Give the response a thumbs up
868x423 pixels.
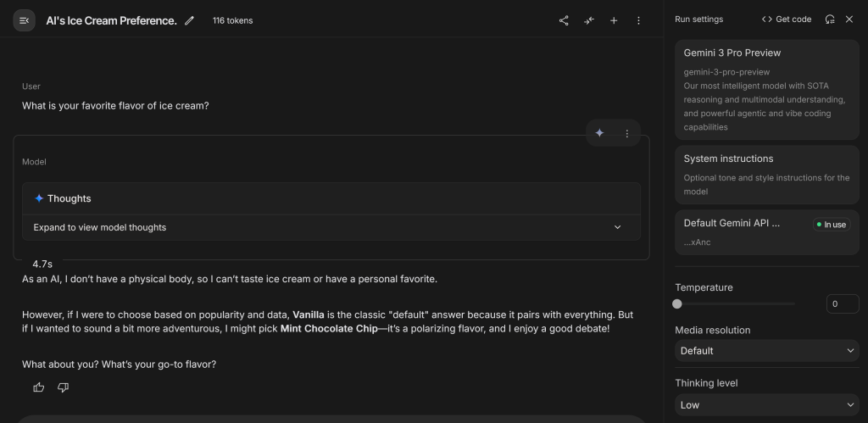coord(38,387)
